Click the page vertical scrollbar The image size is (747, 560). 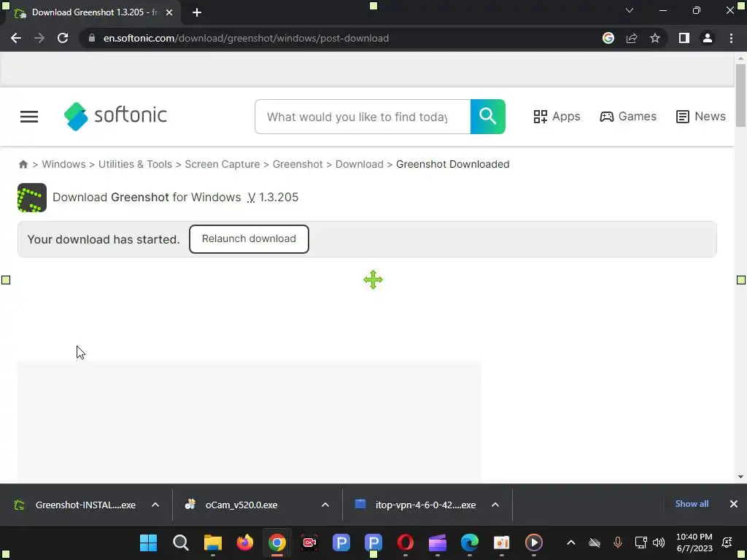click(740, 96)
